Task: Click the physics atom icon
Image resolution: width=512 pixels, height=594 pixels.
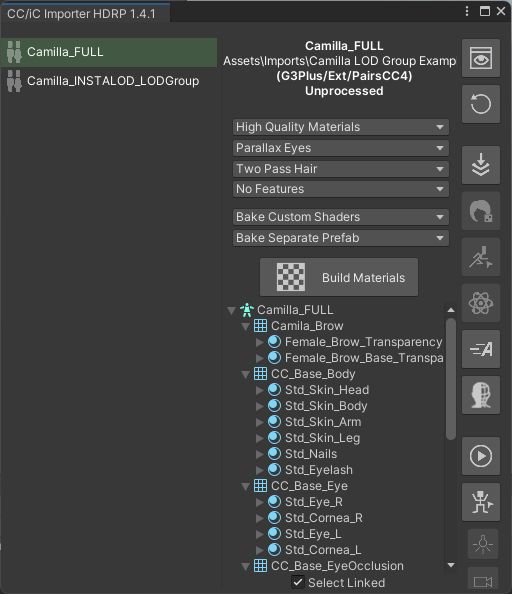Action: pyautogui.click(x=481, y=303)
